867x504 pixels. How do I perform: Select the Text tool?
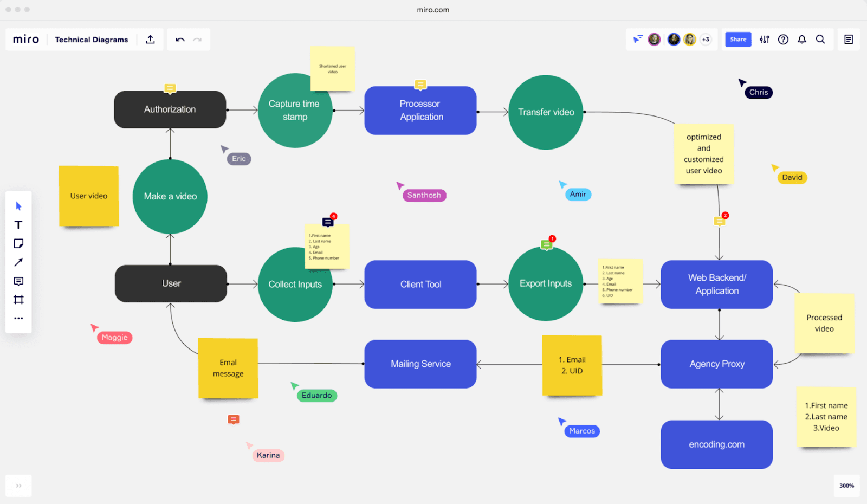(18, 225)
